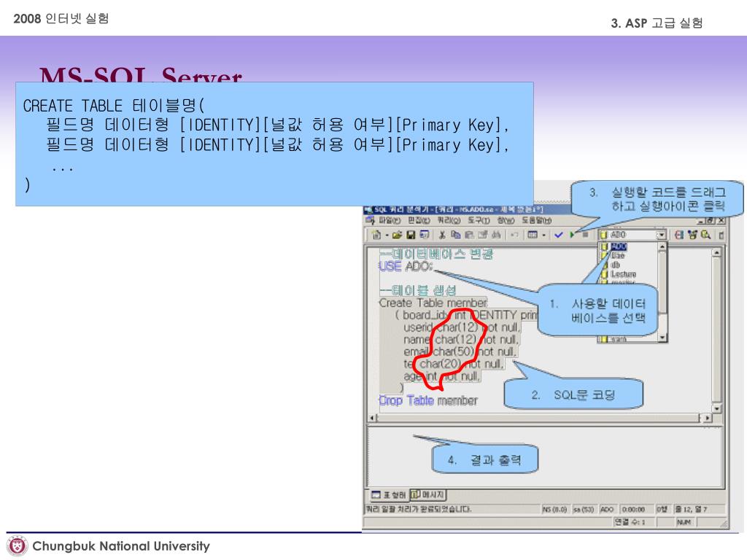Click the editor's horizontal scrollbar right arrow

pyautogui.click(x=705, y=418)
